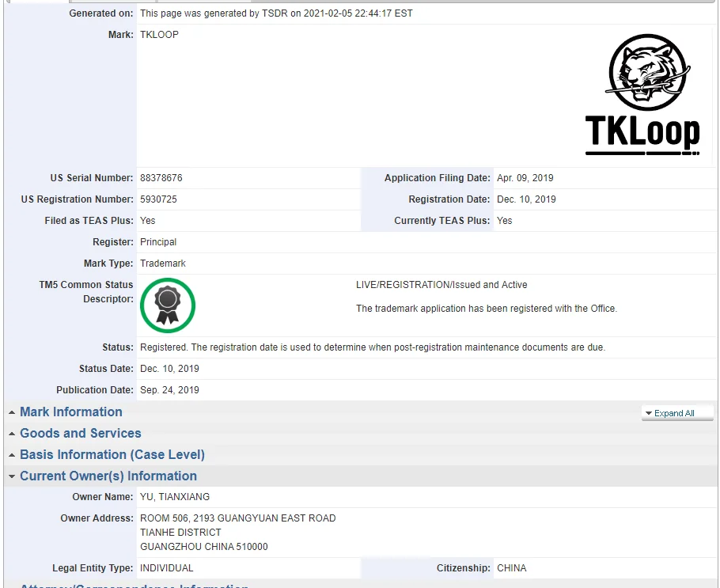
Task: Click the filing date Apr. 09, 2019
Action: (525, 178)
